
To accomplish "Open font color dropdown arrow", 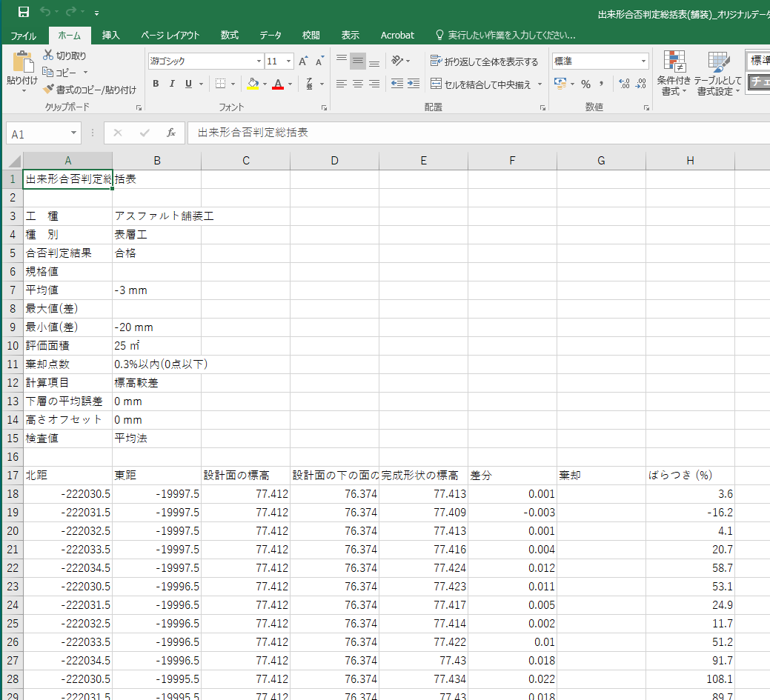I will (x=291, y=84).
